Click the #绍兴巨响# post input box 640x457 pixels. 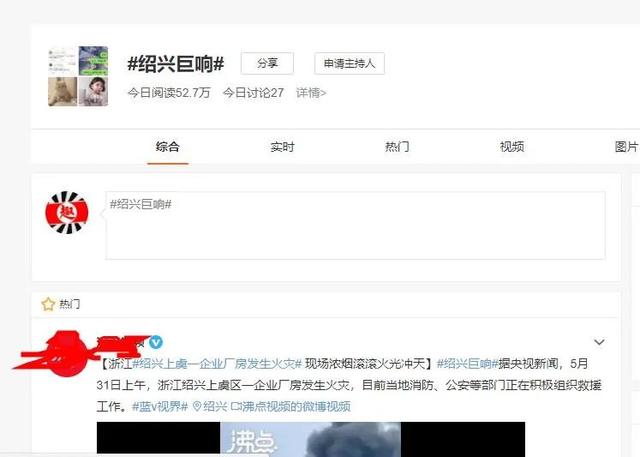(355, 225)
